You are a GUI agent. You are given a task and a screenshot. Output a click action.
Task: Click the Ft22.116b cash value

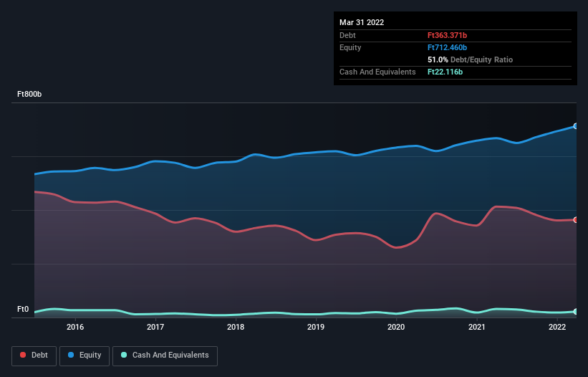click(x=445, y=72)
